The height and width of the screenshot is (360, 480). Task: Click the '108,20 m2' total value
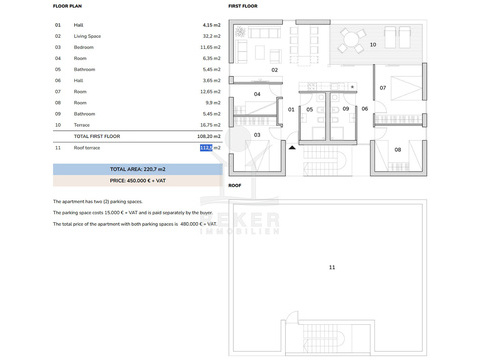209,136
